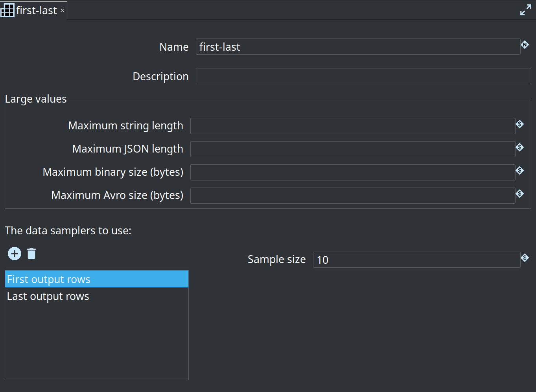This screenshot has width=536, height=392.
Task: Click the Maximum Avro size (bytes) field
Action: pos(353,196)
